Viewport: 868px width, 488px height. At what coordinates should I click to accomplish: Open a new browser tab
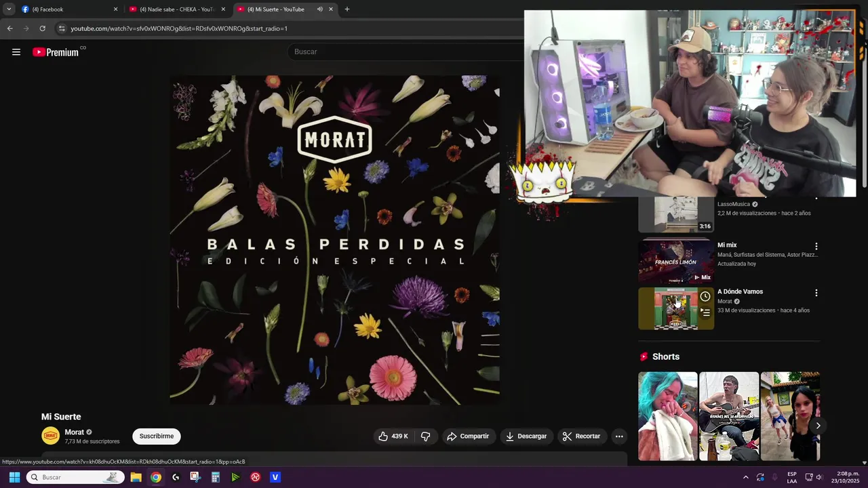point(347,9)
